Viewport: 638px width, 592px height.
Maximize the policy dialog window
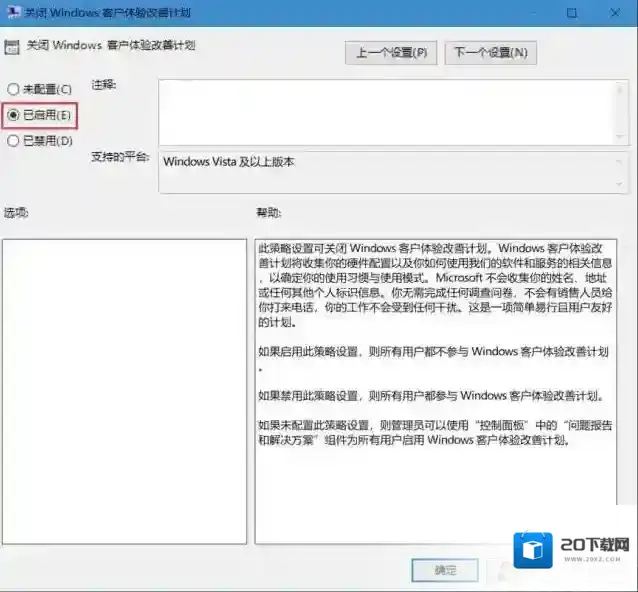pyautogui.click(x=572, y=13)
